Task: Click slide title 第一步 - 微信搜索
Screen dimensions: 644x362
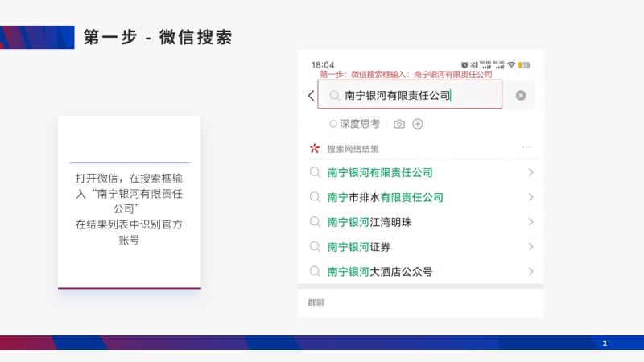Action: (158, 37)
